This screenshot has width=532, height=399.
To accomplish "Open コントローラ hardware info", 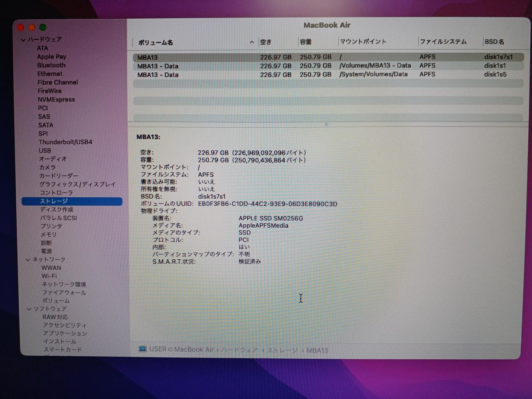I will click(x=56, y=193).
